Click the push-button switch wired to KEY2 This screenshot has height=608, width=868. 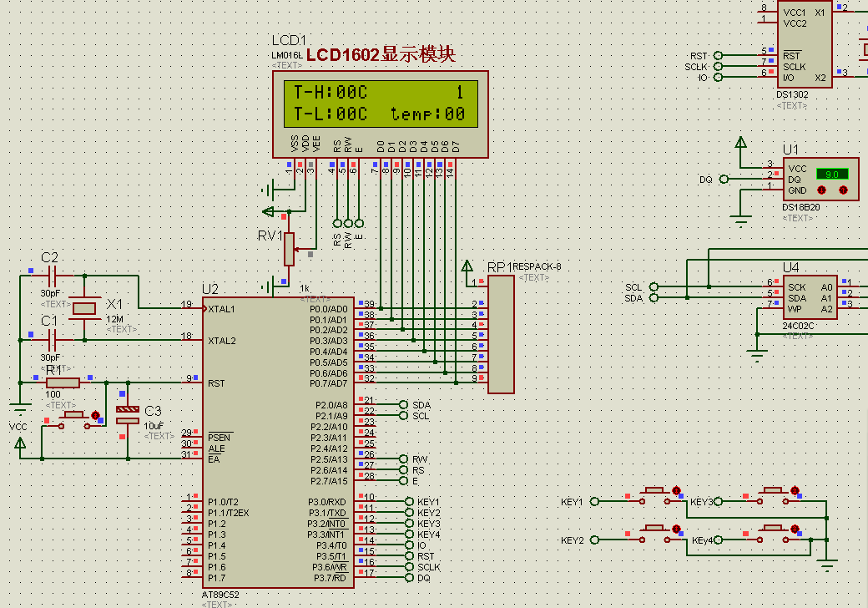pyautogui.click(x=655, y=534)
